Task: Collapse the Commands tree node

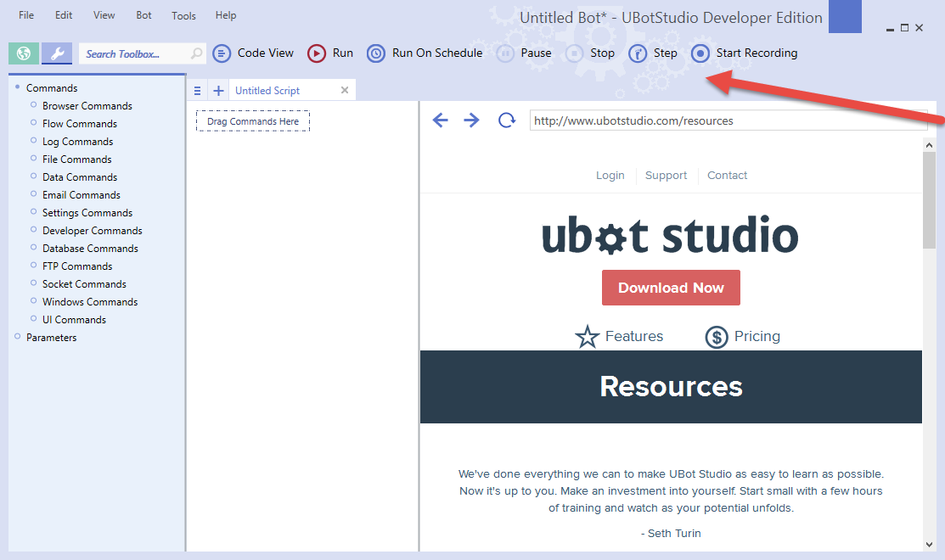Action: (x=18, y=87)
